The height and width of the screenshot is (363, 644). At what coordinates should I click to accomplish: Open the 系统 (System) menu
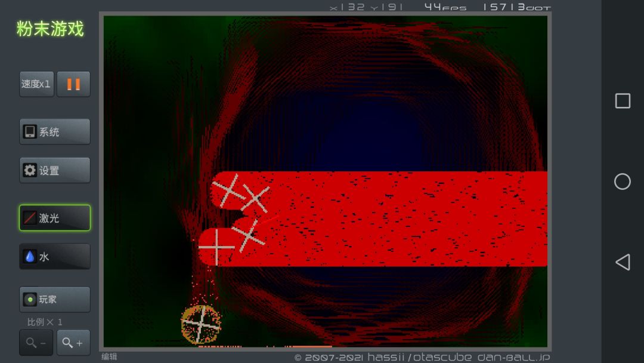click(x=55, y=131)
